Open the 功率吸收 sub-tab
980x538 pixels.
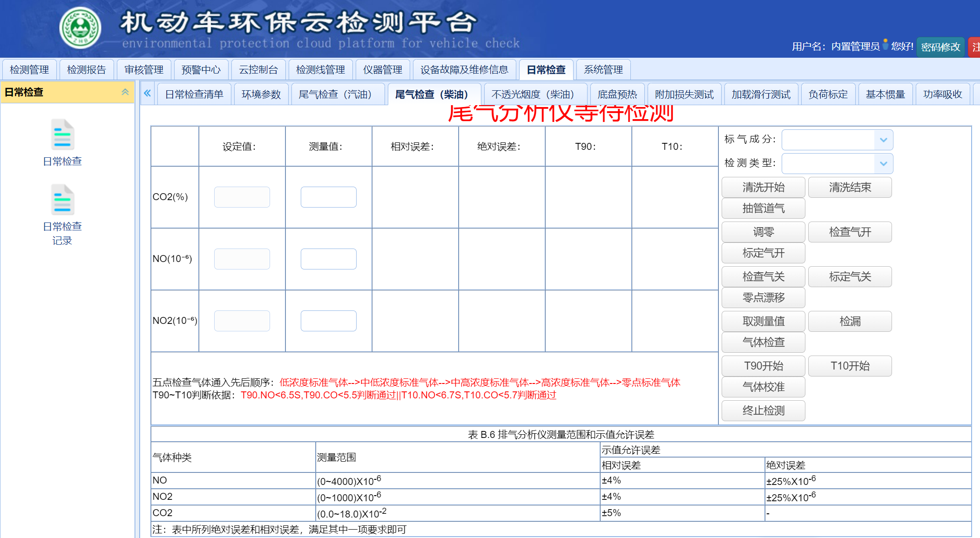click(943, 94)
